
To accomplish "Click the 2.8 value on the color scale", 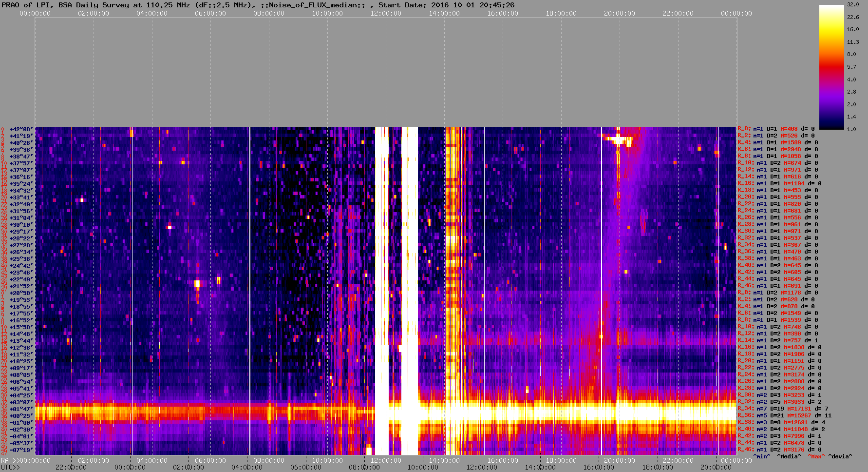I will (x=851, y=92).
